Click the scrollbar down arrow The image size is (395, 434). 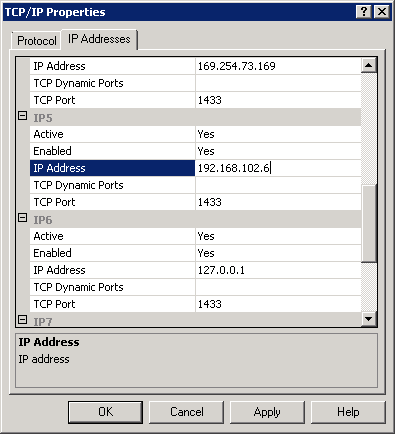tap(369, 319)
